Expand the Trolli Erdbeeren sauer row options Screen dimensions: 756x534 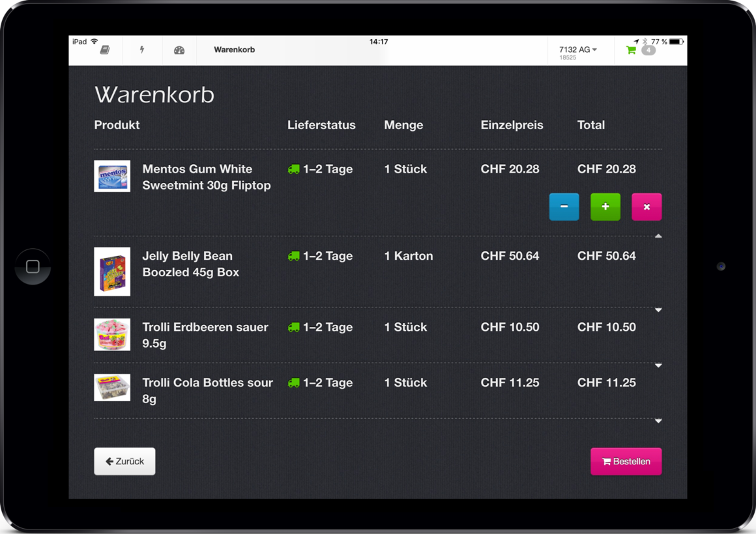pyautogui.click(x=658, y=365)
